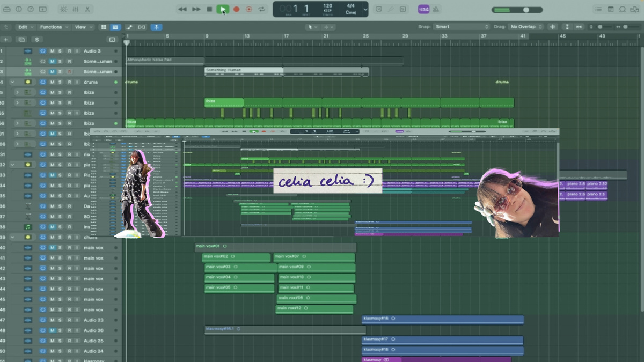Viewport: 644px width, 362px height.
Task: Toggle global Solo button in track header
Action: point(36,40)
